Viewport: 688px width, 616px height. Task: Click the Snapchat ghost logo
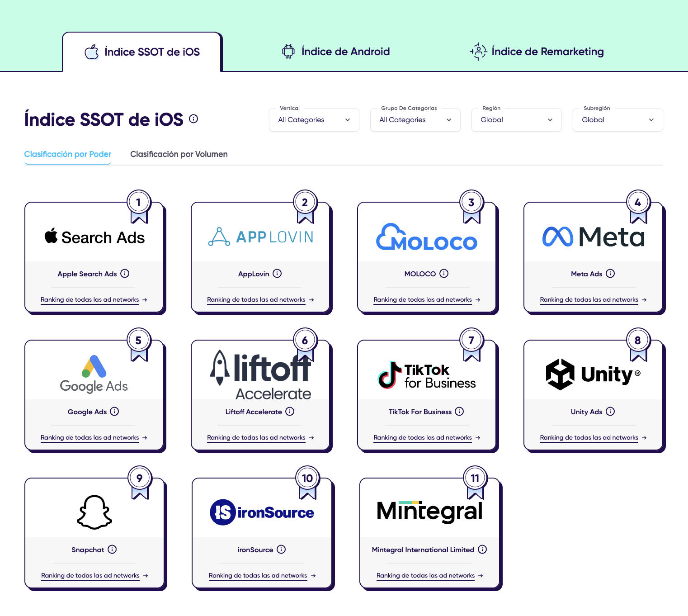pos(94,512)
